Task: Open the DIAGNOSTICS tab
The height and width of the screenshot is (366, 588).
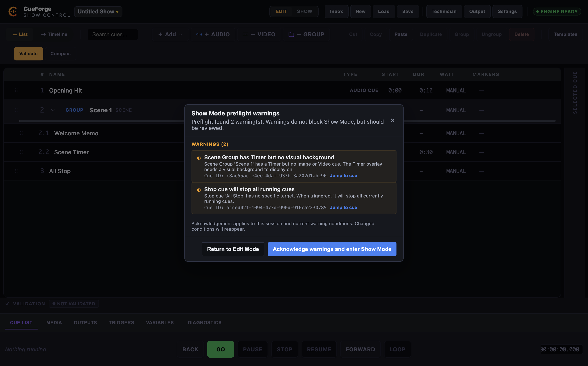Action: [x=205, y=322]
